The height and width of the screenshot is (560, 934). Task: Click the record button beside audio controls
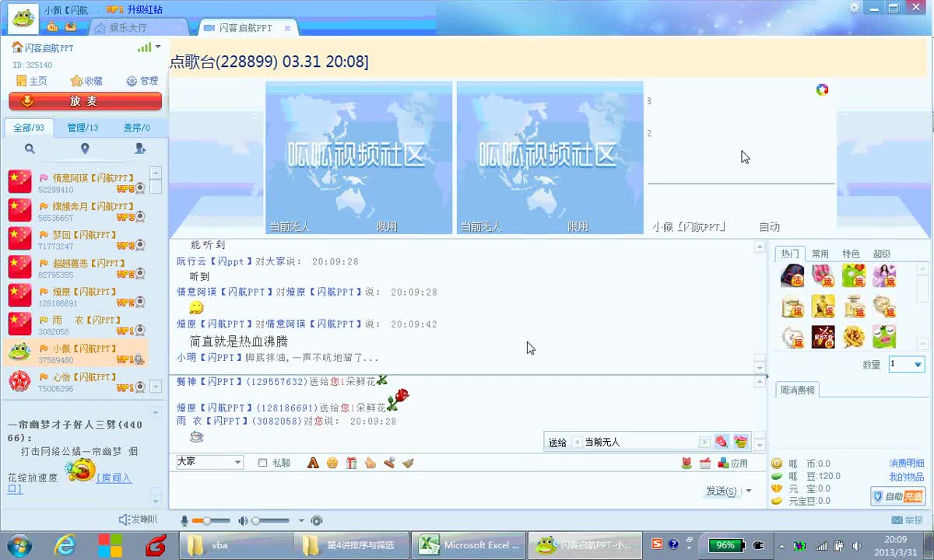316,520
